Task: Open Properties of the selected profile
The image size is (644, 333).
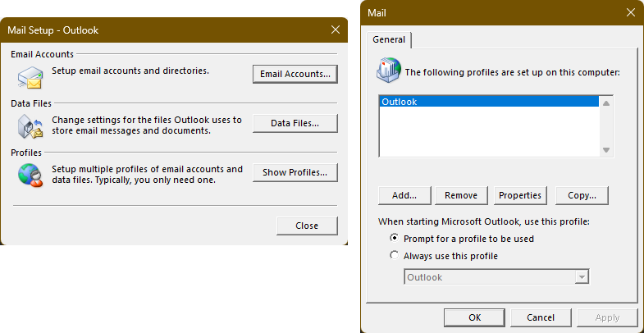Action: (x=520, y=195)
